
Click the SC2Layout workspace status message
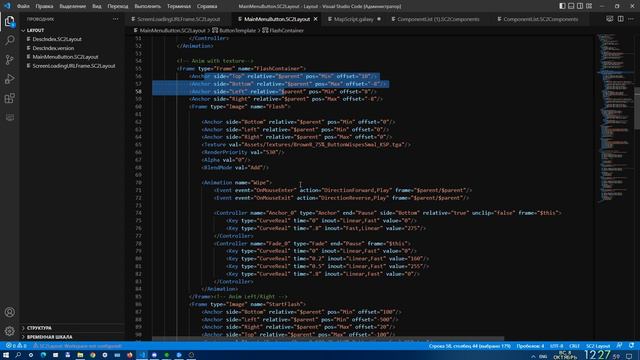(78, 346)
